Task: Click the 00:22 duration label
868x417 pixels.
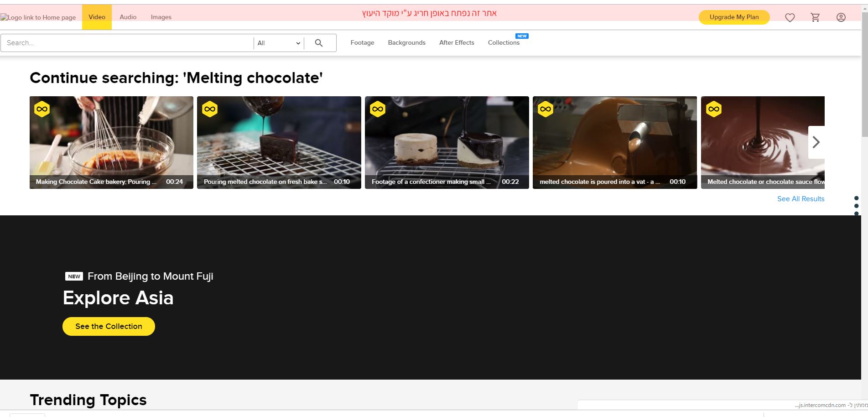Action: [510, 182]
